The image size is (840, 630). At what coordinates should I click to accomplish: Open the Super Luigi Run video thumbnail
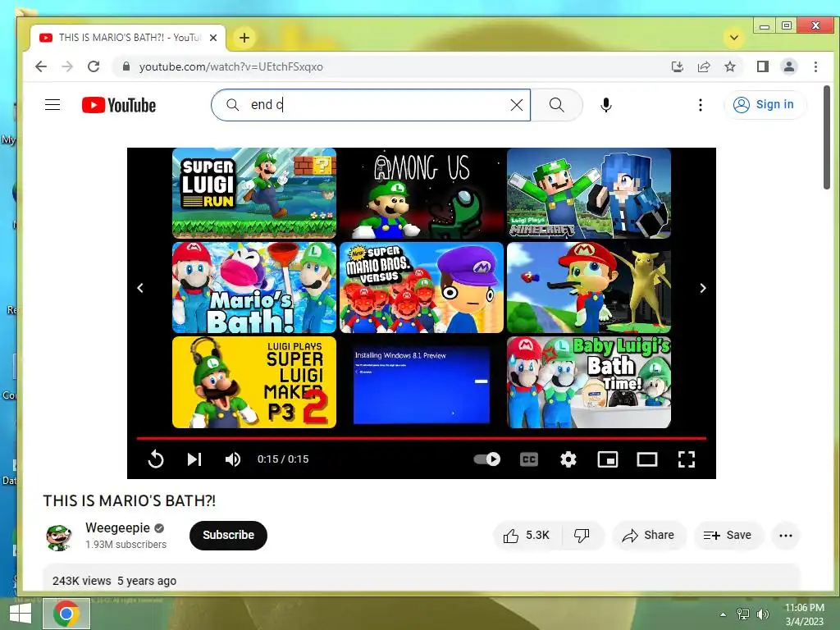point(254,194)
